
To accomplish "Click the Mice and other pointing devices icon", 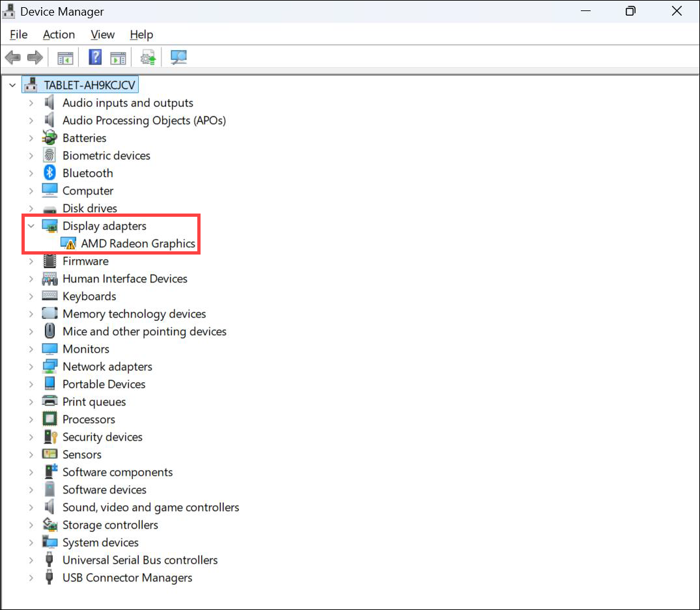I will [x=49, y=331].
